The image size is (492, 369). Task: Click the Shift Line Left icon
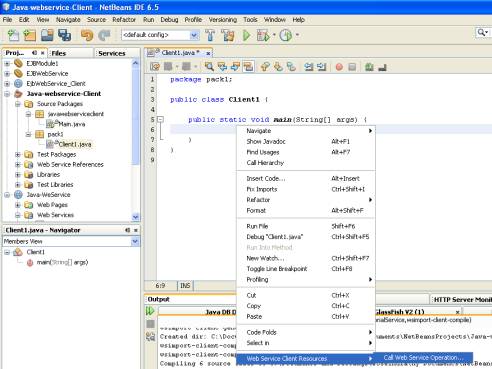click(x=309, y=67)
